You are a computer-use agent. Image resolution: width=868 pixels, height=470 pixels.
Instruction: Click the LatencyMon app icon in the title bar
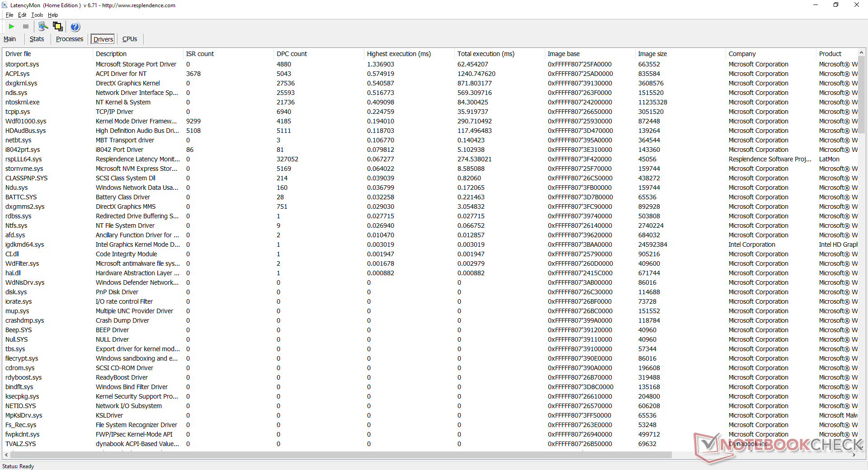tap(5, 5)
